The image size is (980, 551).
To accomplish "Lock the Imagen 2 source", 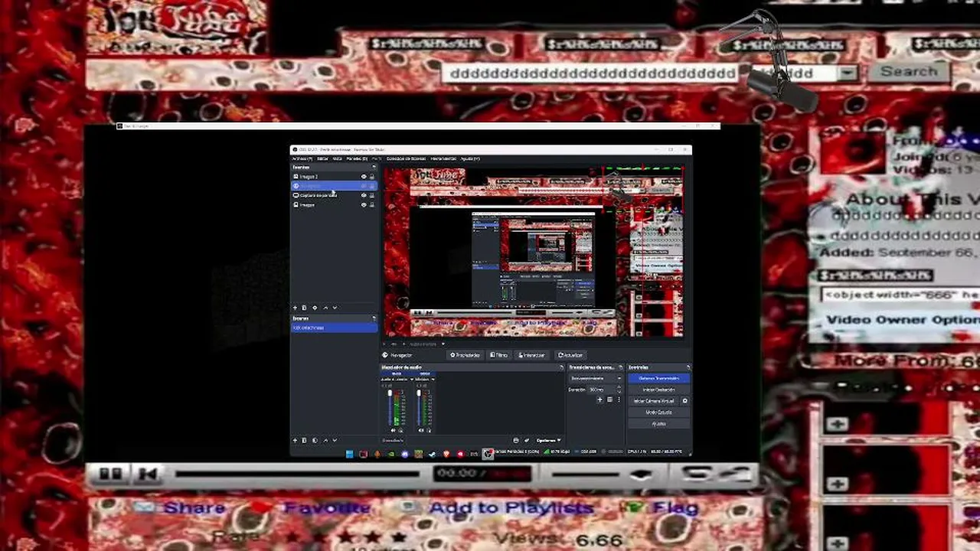I will click(372, 177).
